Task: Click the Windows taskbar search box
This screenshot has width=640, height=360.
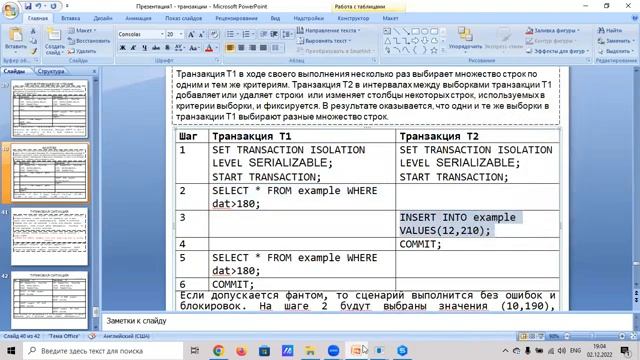Action: pyautogui.click(x=103, y=351)
